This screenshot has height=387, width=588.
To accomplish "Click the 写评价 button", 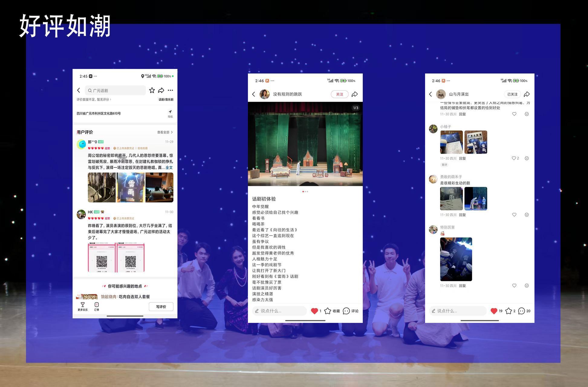I will 161,307.
